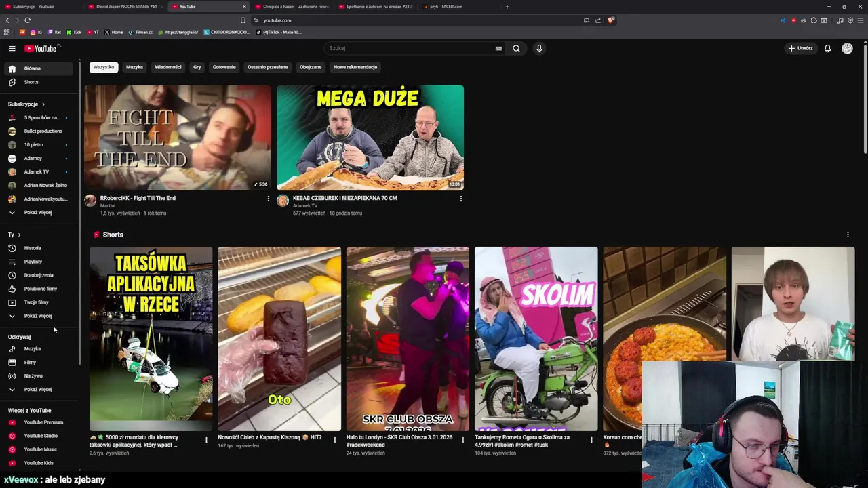
Task: Open Bullet productions channel
Action: pyautogui.click(x=38, y=131)
